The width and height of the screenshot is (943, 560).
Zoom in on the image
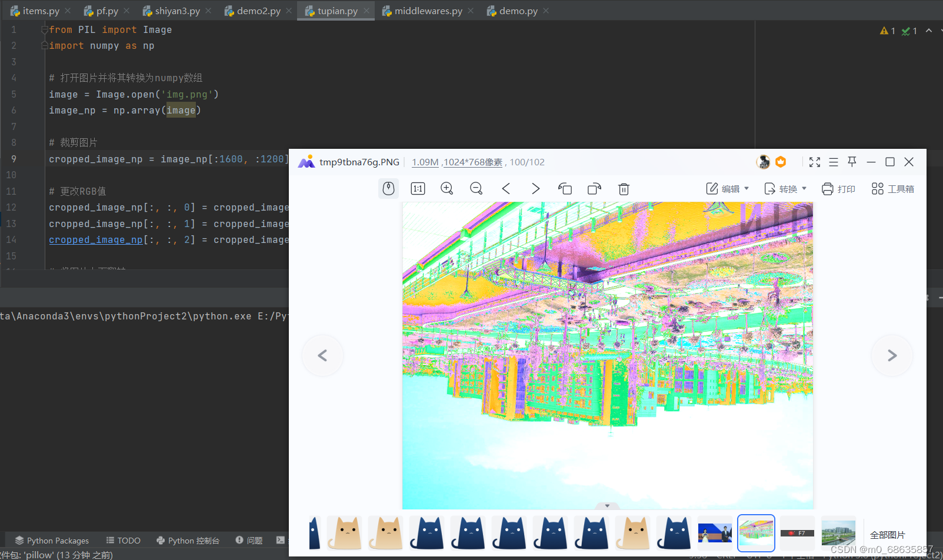(447, 189)
